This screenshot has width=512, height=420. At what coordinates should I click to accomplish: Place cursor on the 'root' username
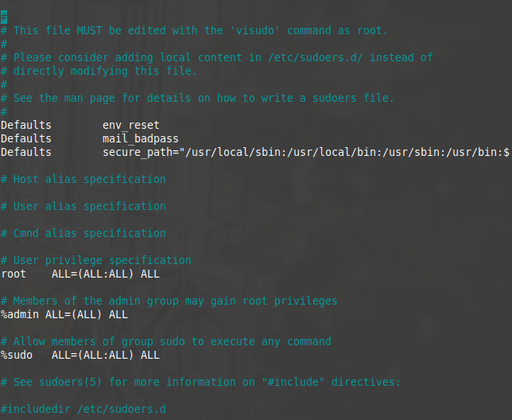coord(14,274)
